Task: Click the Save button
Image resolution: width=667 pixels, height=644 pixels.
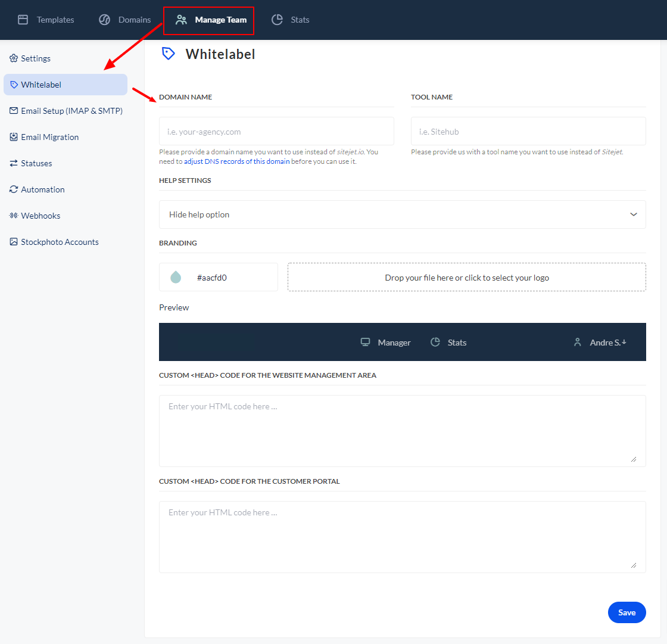Action: point(627,612)
